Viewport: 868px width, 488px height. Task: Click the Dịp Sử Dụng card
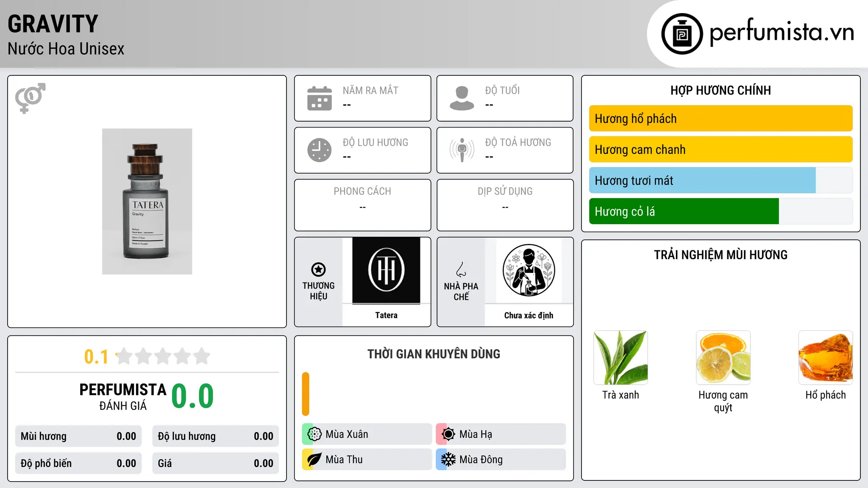(x=505, y=205)
